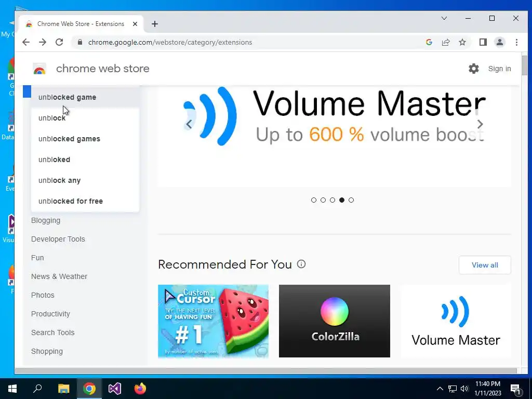Open the notification center icon

tap(515, 389)
